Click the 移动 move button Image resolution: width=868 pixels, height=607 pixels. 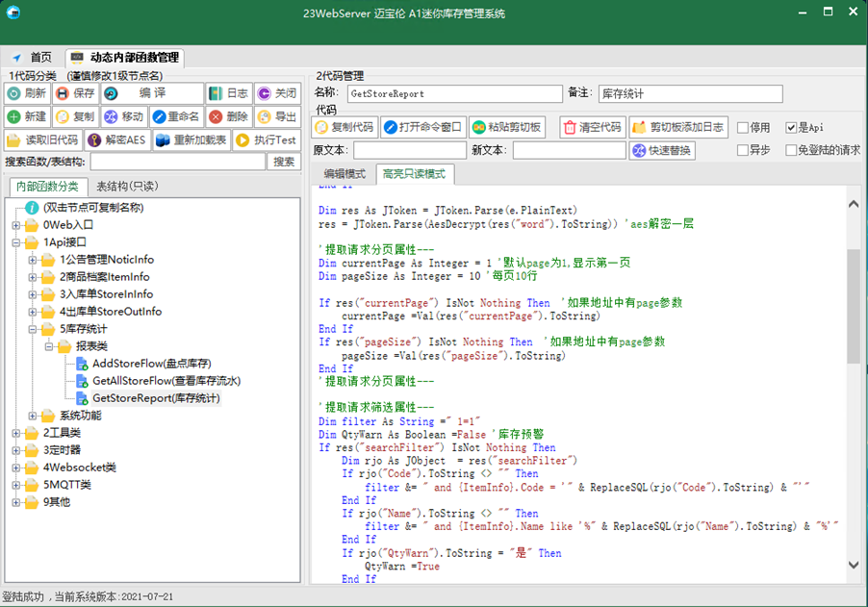coord(124,116)
